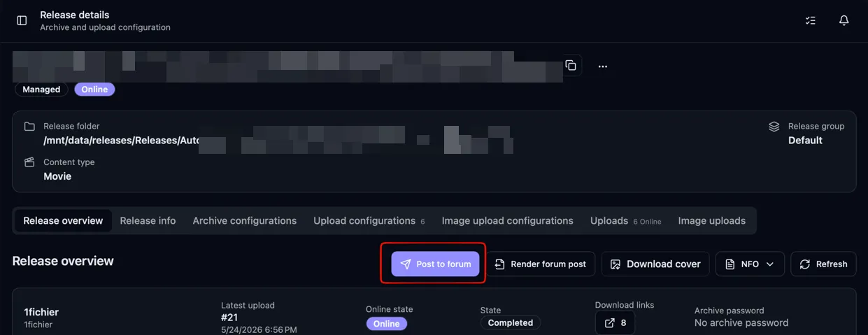Image resolution: width=868 pixels, height=335 pixels.
Task: Open the Upload configurations tab
Action: coord(369,220)
